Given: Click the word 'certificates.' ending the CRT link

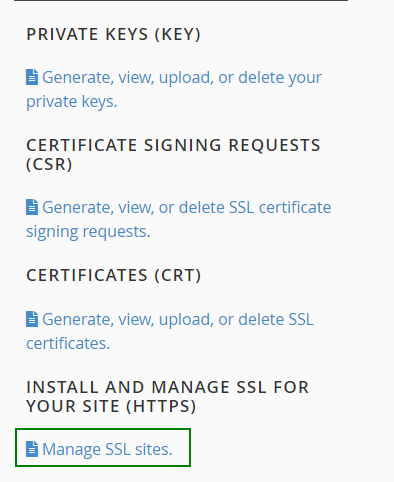Looking at the screenshot, I should 68,343.
